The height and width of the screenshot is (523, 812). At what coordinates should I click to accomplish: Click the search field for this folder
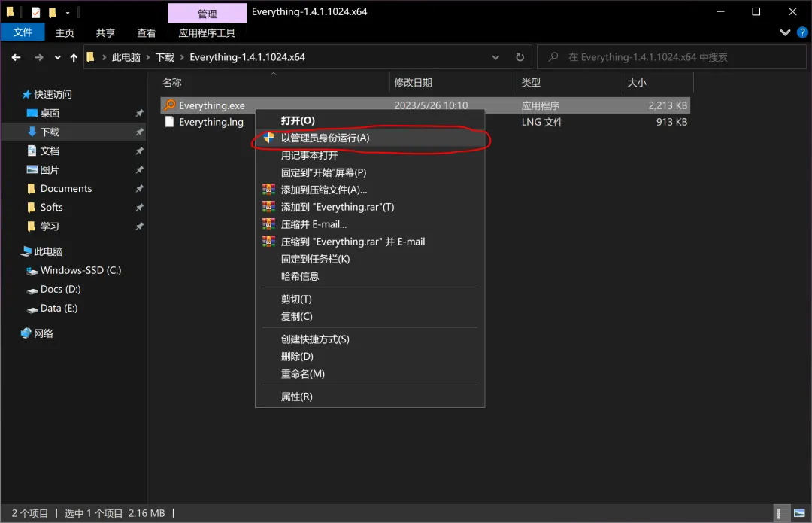point(671,57)
